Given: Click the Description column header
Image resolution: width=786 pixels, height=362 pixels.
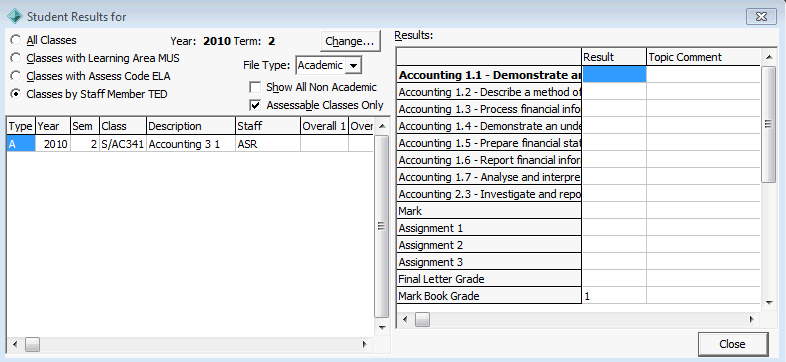Looking at the screenshot, I should pyautogui.click(x=191, y=126).
